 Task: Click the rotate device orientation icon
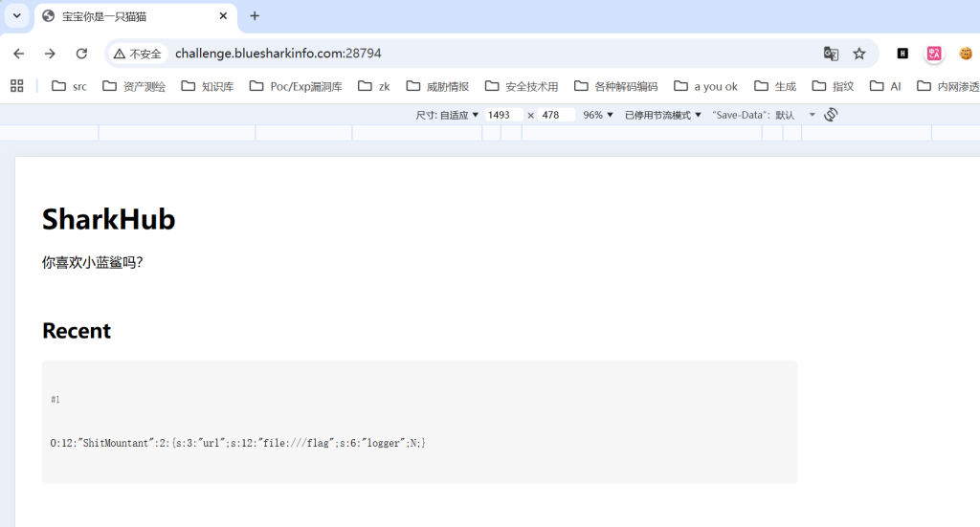pos(831,115)
